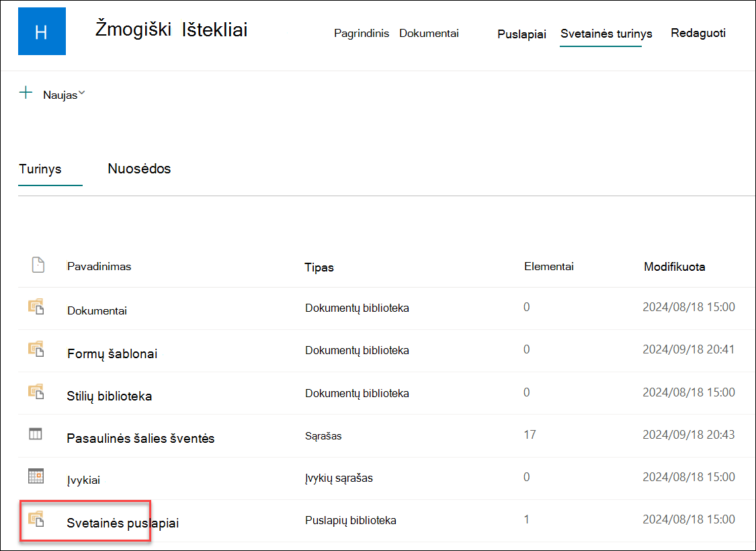The height and width of the screenshot is (551, 756).
Task: Open the Pagrindinis navigation link
Action: pos(362,34)
